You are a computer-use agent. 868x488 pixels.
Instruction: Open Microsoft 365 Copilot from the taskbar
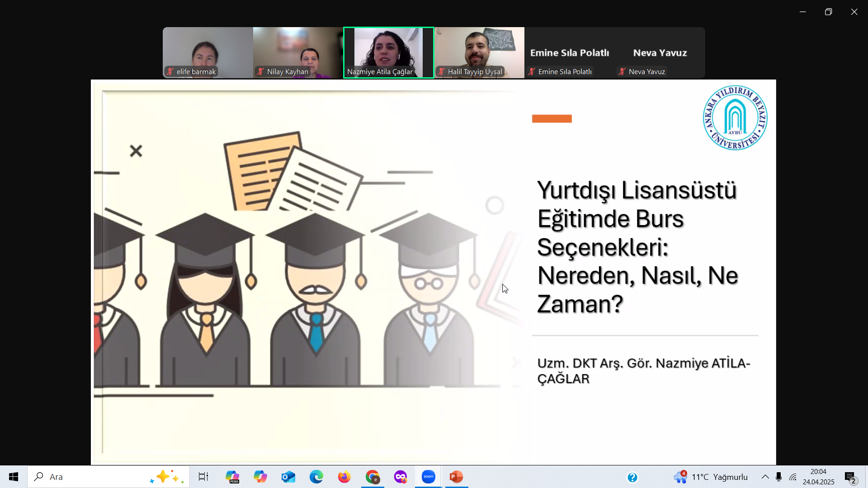pyautogui.click(x=232, y=477)
